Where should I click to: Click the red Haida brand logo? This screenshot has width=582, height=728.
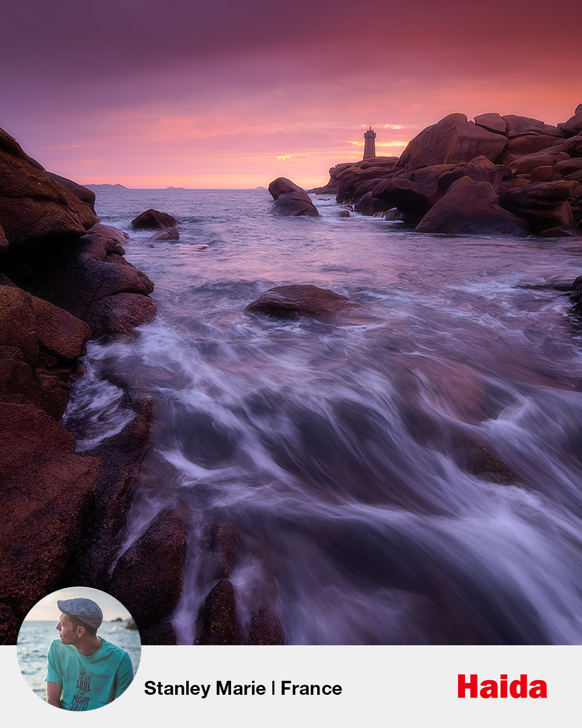502,687
